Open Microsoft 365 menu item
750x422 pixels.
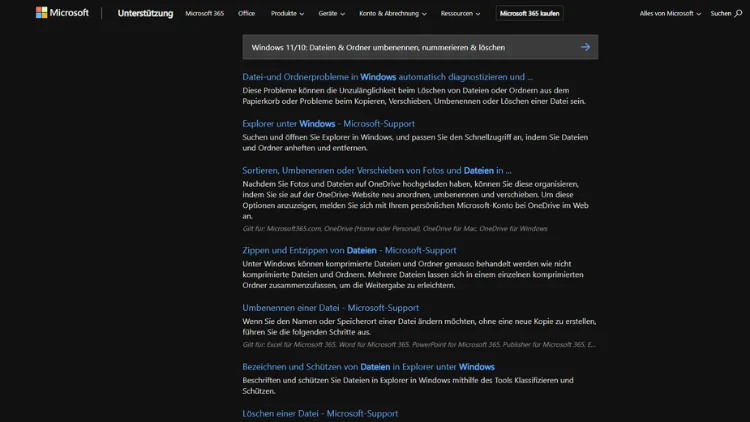204,13
